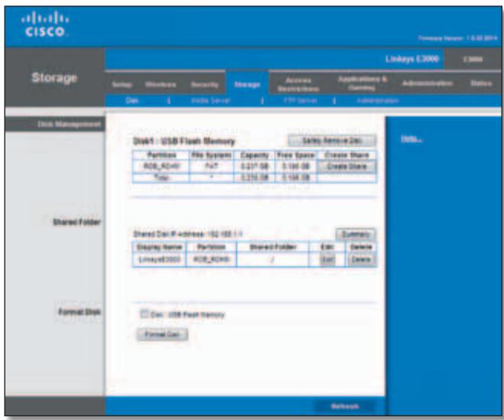Screen dimensions: 504x420
Task: Click the Cisco logo
Action: (x=44, y=24)
